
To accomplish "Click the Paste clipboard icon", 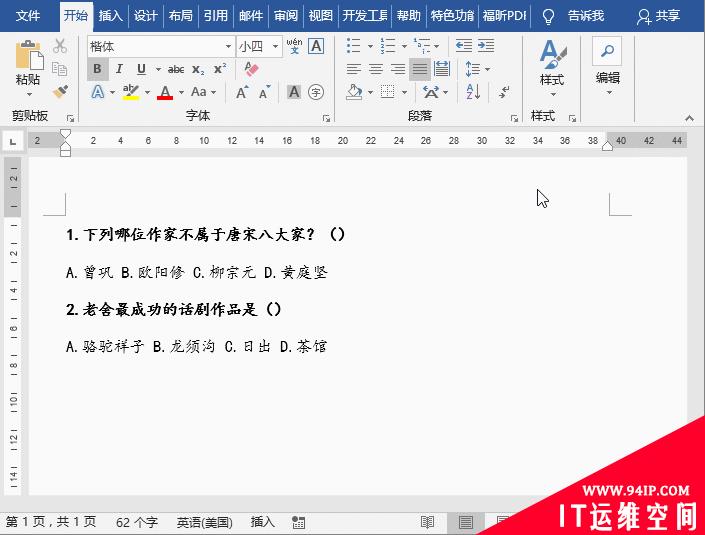I will click(29, 56).
